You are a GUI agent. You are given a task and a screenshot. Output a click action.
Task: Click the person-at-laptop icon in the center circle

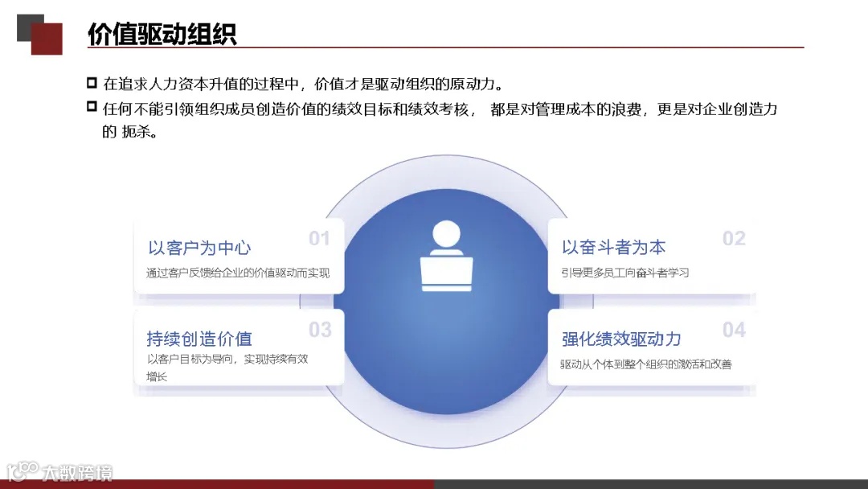tap(447, 258)
